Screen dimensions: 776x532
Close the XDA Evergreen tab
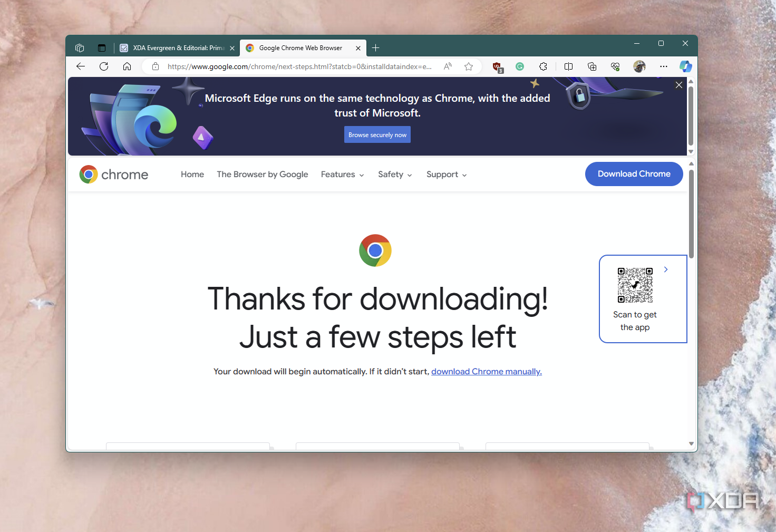tap(232, 48)
